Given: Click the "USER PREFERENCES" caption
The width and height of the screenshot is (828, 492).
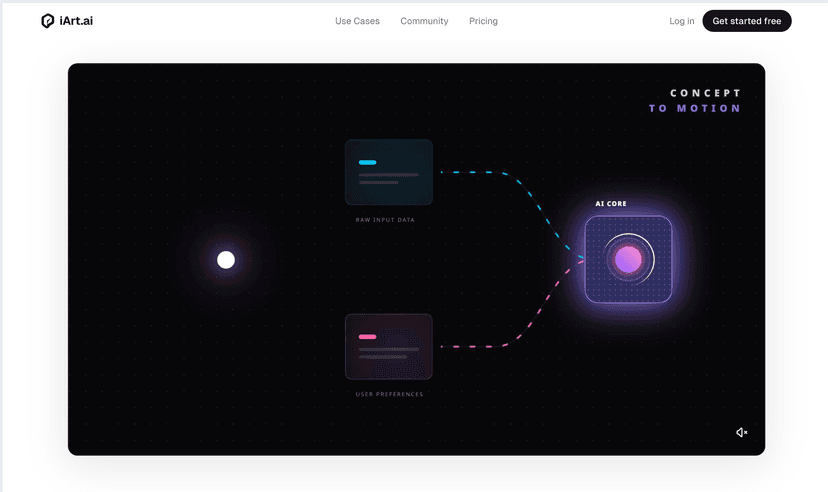Looking at the screenshot, I should coord(389,394).
